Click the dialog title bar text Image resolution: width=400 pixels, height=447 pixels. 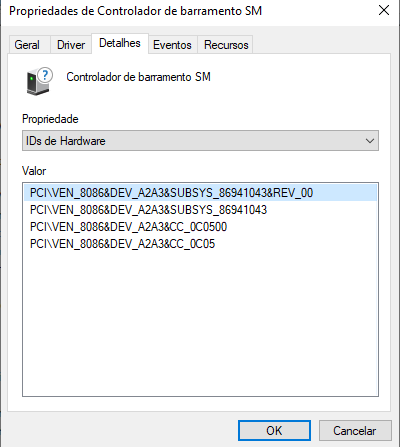[136, 11]
